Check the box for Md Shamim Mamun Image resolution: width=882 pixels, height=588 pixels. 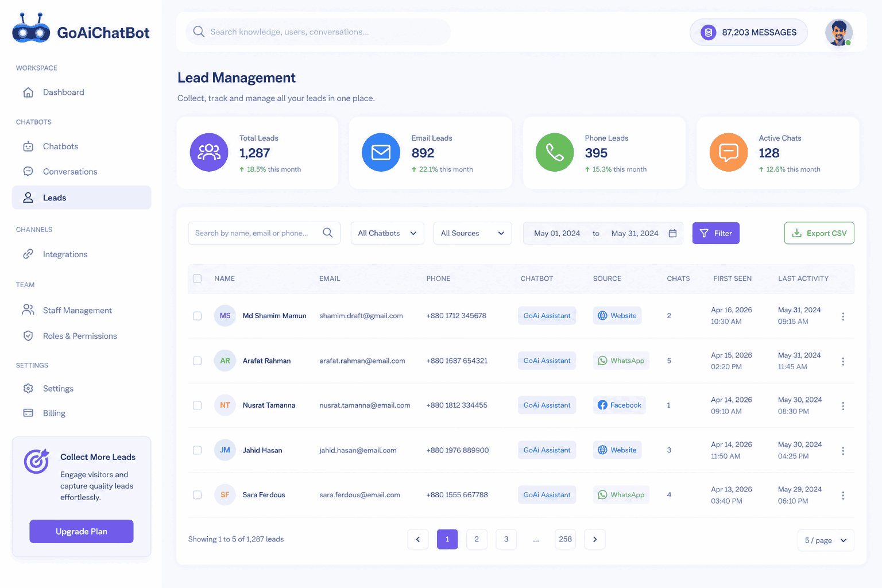pos(197,316)
